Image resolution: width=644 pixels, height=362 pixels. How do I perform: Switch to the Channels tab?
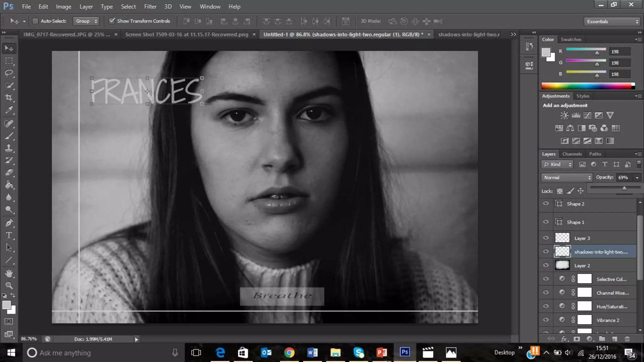[x=572, y=154]
